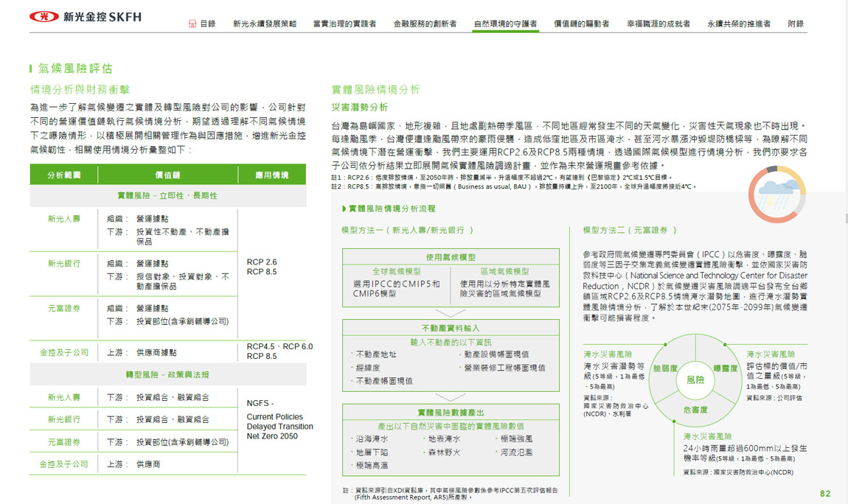This screenshot has height=504, width=848.
Task: Click the home icon beside 目錄
Action: point(192,24)
